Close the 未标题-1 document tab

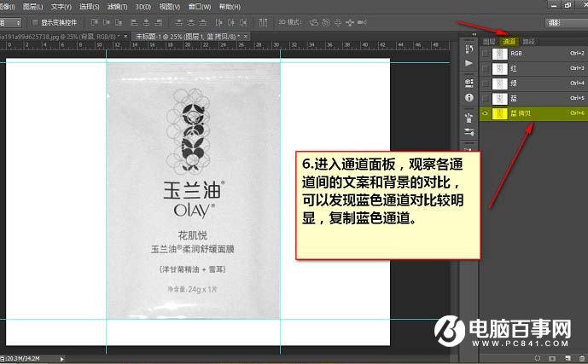[x=245, y=37]
